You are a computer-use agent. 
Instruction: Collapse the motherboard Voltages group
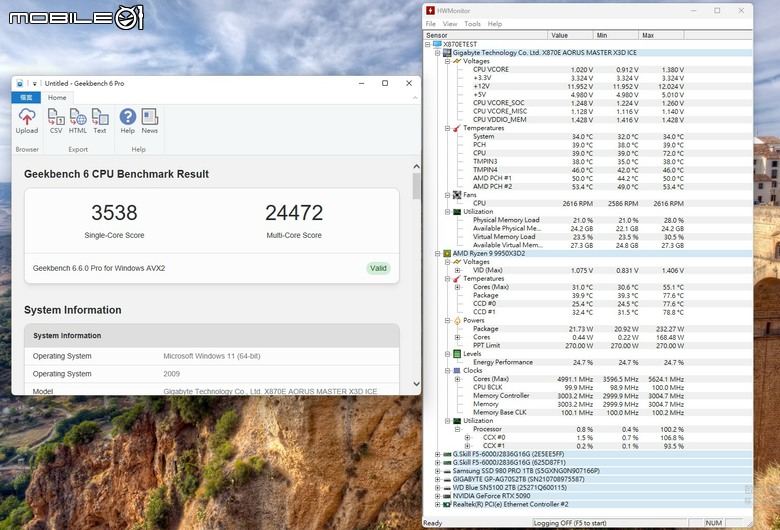(x=447, y=61)
